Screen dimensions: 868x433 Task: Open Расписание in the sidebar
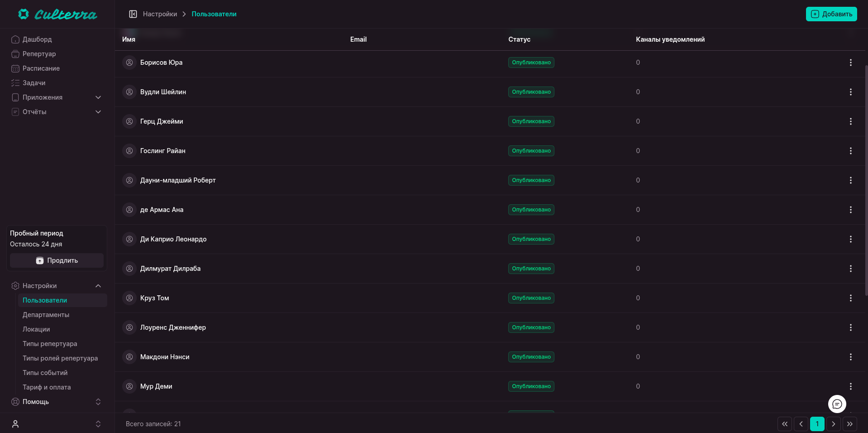tap(41, 68)
